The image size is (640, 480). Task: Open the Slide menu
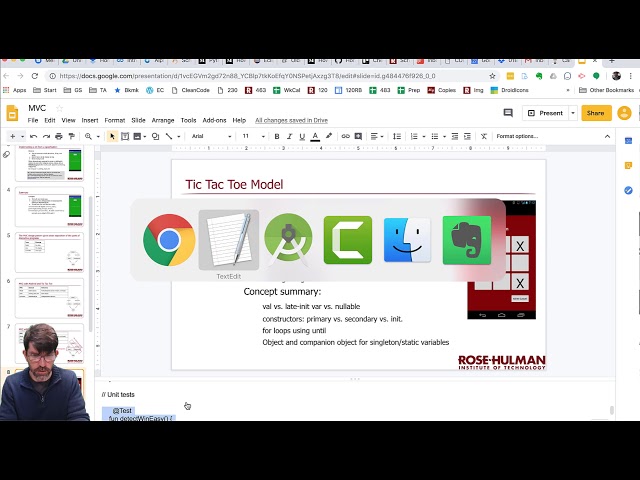[x=138, y=120]
